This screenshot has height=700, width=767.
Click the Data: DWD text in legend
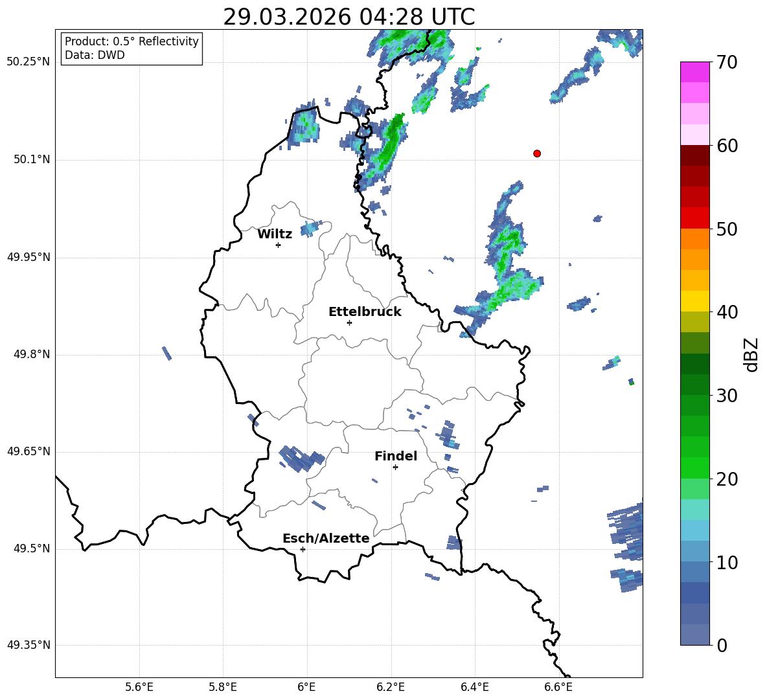point(95,56)
